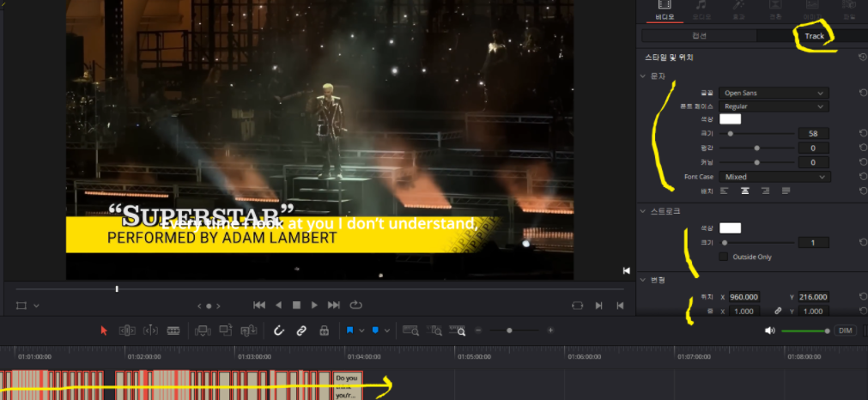Screen dimensions: 868x400
Task: Enable the Outside Only checkbox
Action: coord(723,257)
